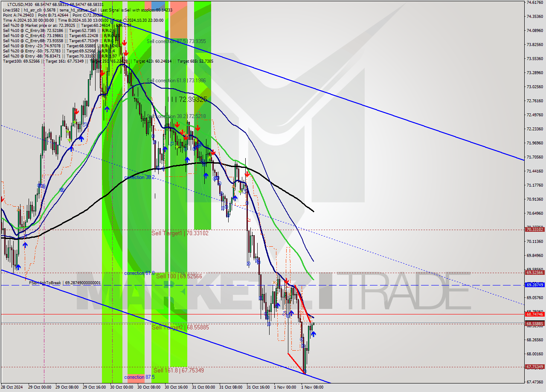
Task: Select the 'Sell 100 | 69.52566' label
Action: pos(179,276)
